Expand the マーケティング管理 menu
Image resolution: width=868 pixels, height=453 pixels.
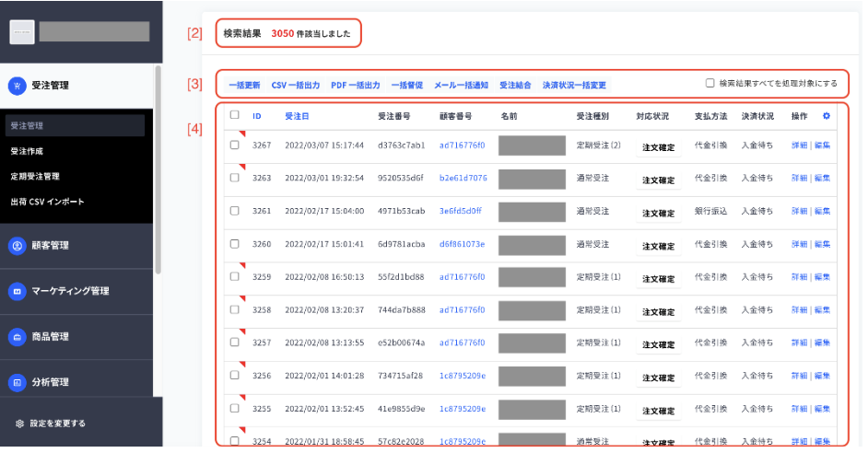click(76, 292)
